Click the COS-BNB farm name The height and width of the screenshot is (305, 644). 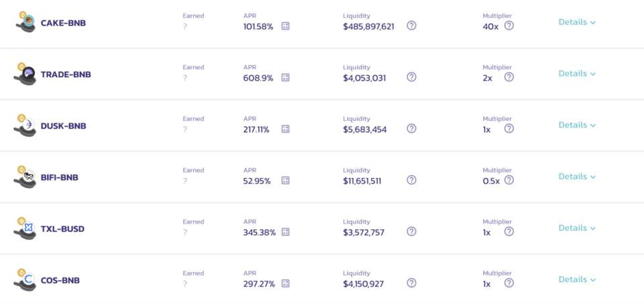pyautogui.click(x=60, y=280)
